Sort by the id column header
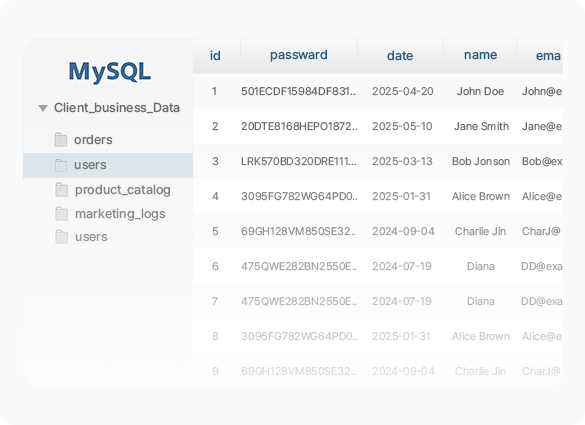585x425 pixels. (x=215, y=56)
